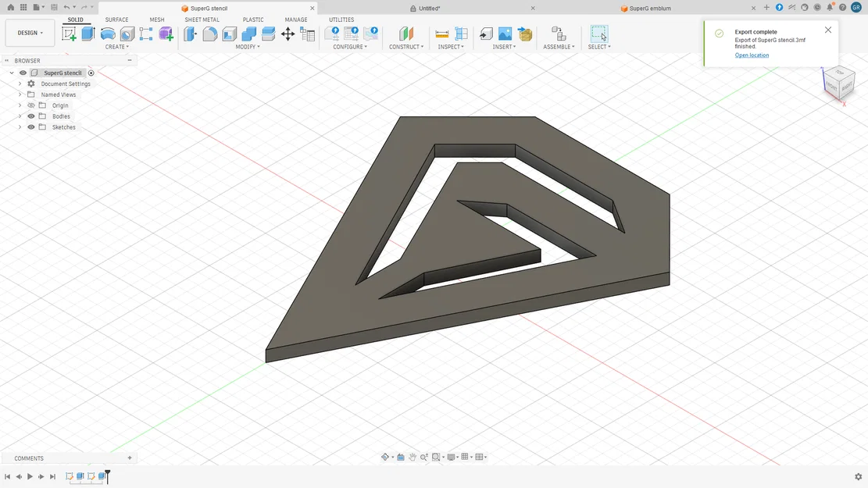The height and width of the screenshot is (488, 868).
Task: Toggle visibility of Sketches folder
Action: point(31,127)
